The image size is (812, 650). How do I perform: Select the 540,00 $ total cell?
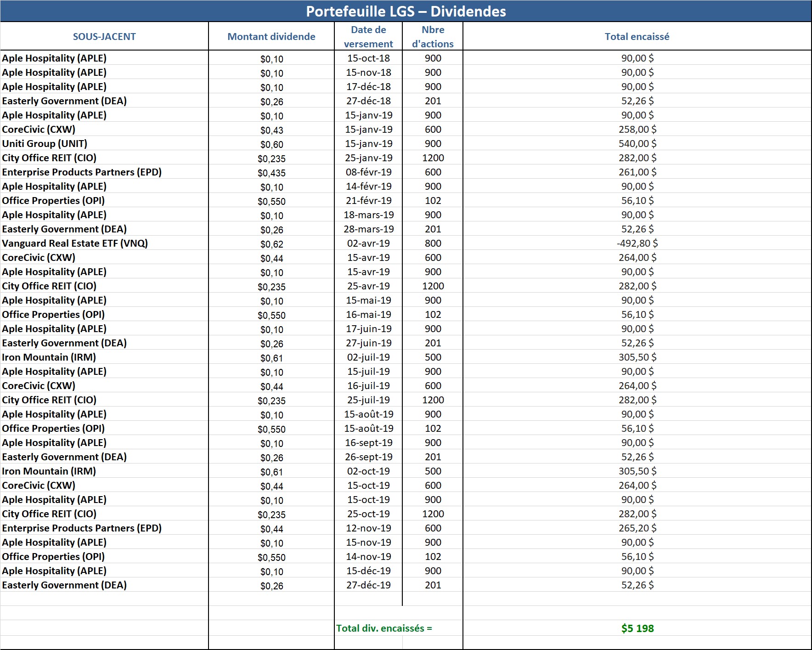pyautogui.click(x=637, y=144)
